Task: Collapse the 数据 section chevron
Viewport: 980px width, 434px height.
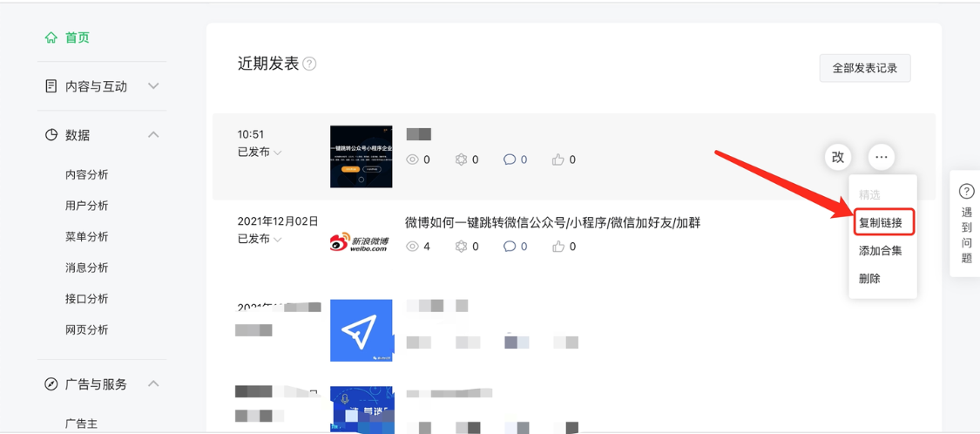Action: [x=153, y=134]
